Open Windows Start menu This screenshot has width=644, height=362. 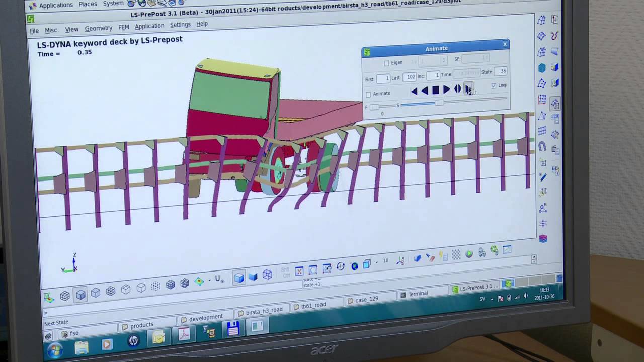point(54,350)
